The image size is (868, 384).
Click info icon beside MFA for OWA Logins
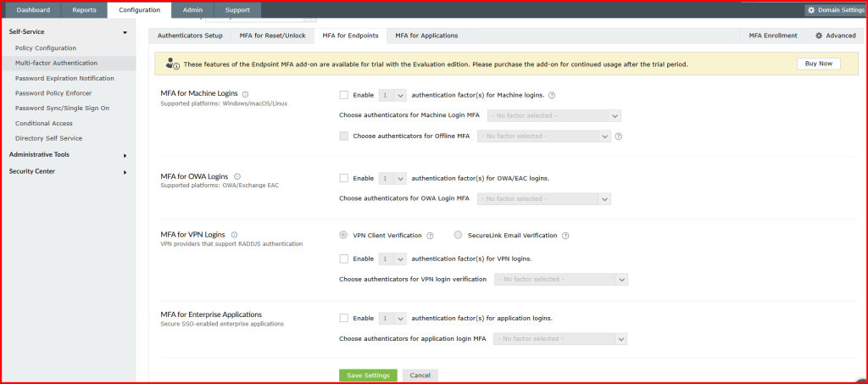point(237,176)
